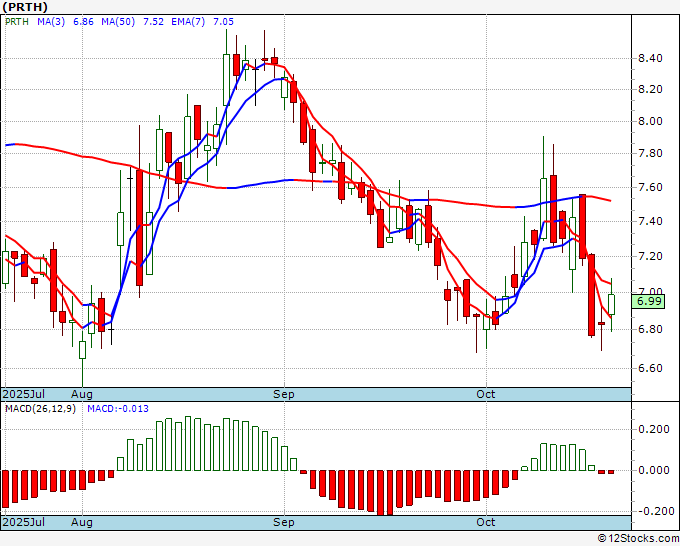This screenshot has height=546, width=680.
Task: Click the 0.200 MACD axis label
Action: (654, 429)
